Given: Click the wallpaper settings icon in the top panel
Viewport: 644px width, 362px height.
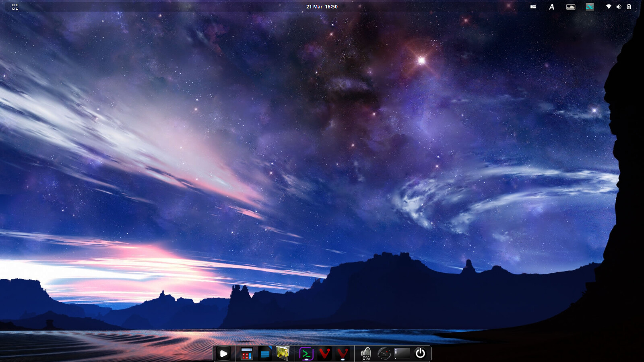Looking at the screenshot, I should [571, 6].
